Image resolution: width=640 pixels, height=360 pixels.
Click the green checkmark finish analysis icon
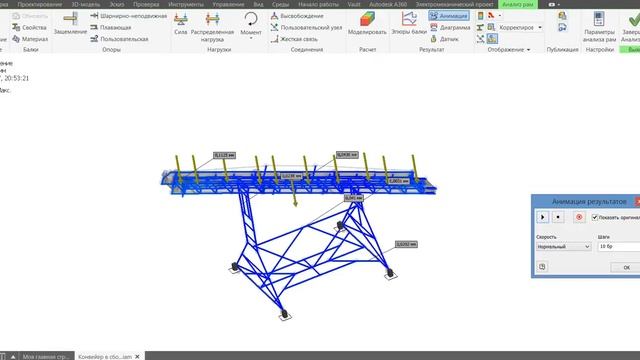(634, 20)
